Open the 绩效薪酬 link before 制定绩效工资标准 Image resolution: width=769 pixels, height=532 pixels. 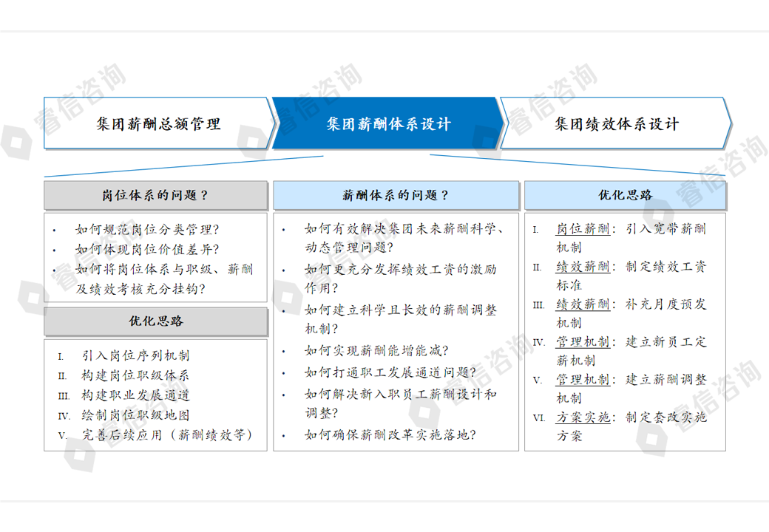tap(583, 267)
